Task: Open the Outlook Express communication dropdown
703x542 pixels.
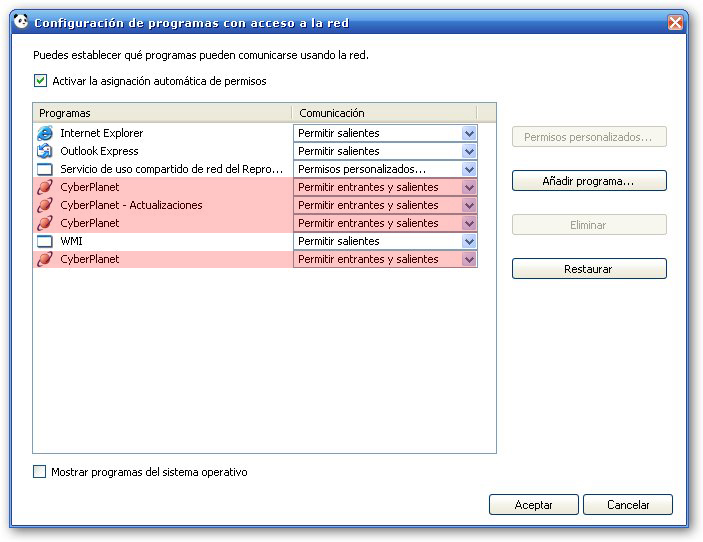Action: pyautogui.click(x=469, y=151)
